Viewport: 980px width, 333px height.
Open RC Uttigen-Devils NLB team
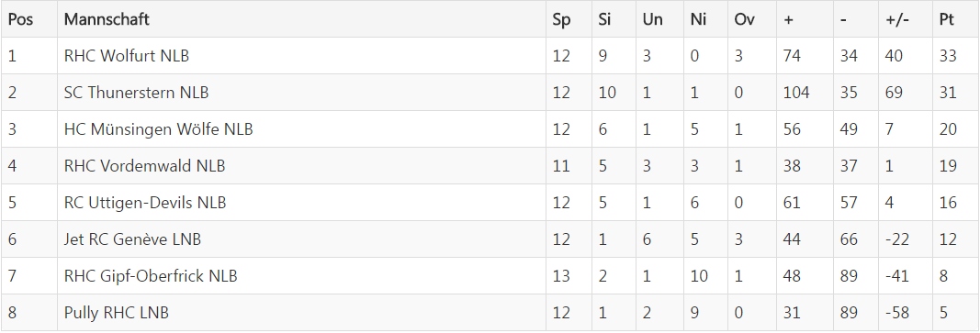coord(145,203)
